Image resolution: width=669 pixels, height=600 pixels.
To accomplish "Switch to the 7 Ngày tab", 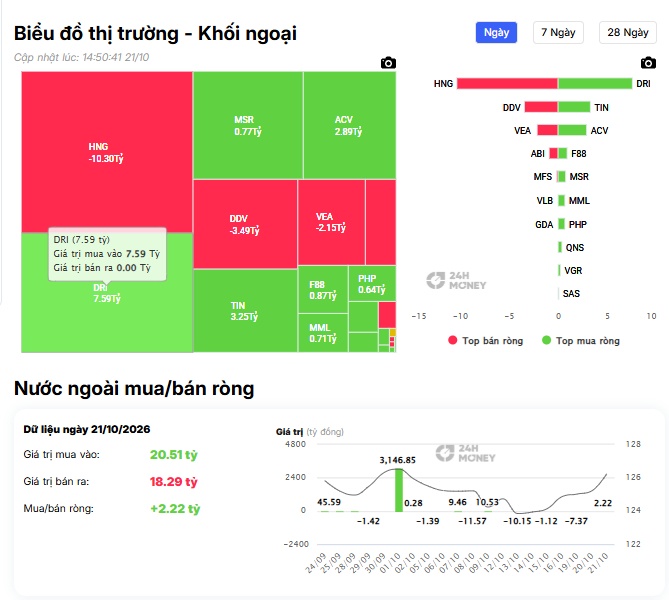I will 558,32.
